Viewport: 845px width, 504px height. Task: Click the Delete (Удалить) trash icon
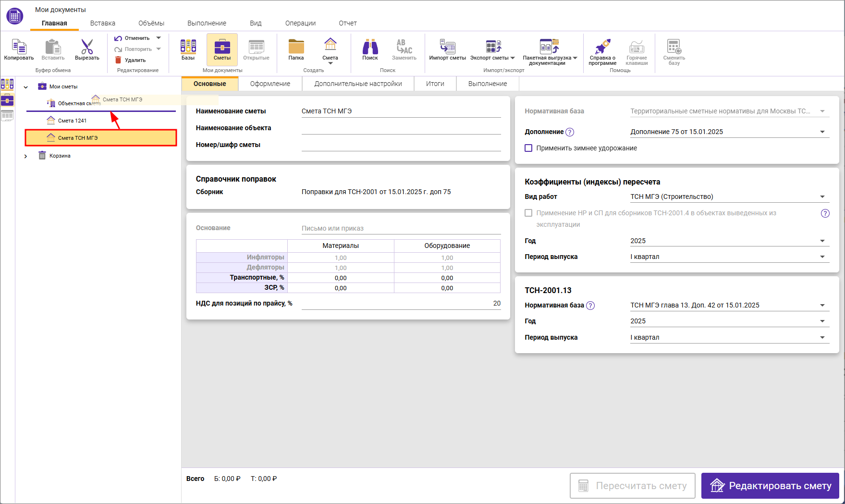pos(118,60)
